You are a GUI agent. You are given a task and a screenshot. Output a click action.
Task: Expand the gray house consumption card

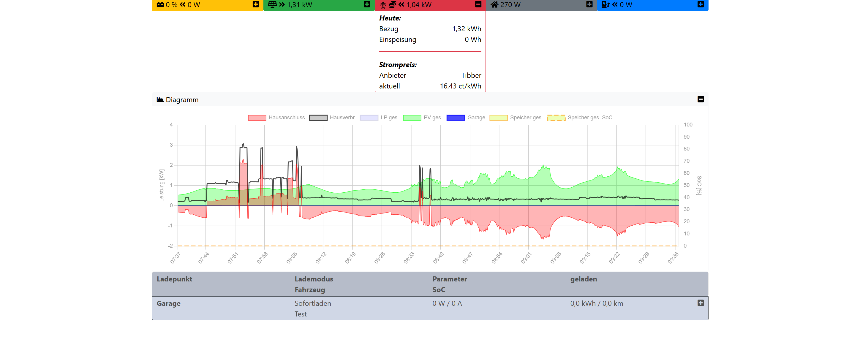[589, 4]
